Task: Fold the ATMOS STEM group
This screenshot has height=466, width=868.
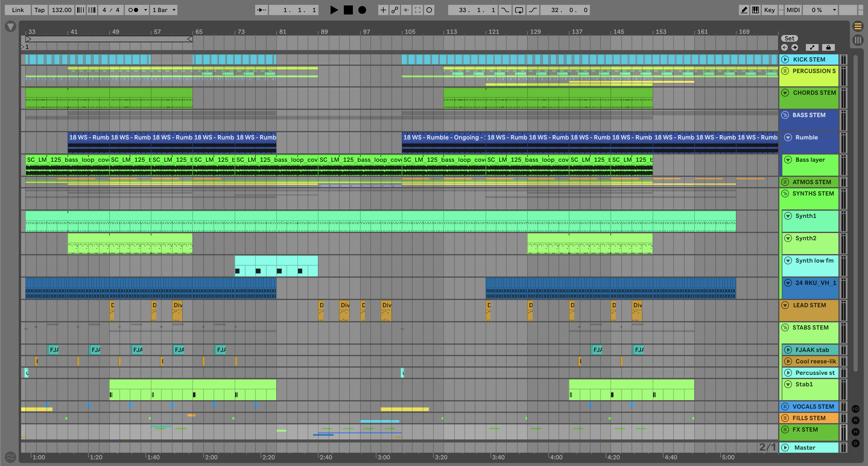Action: (x=785, y=182)
